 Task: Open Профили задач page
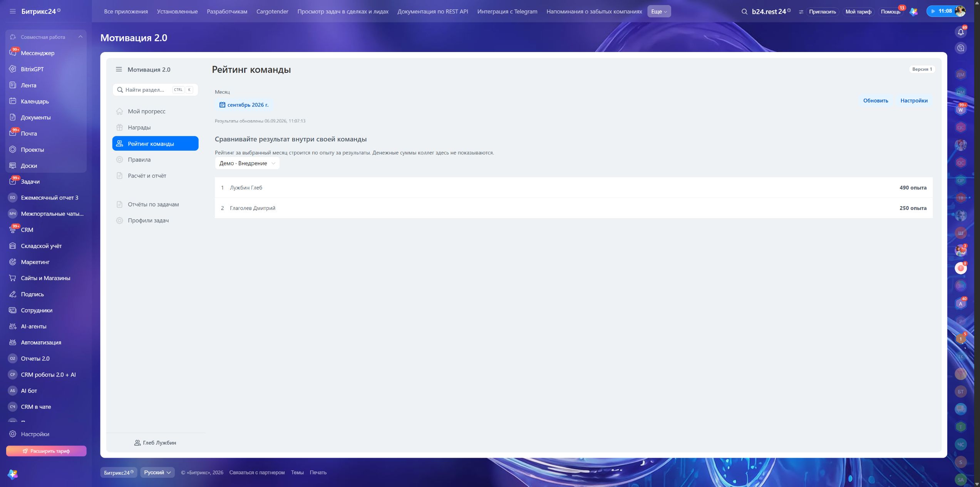[155, 220]
